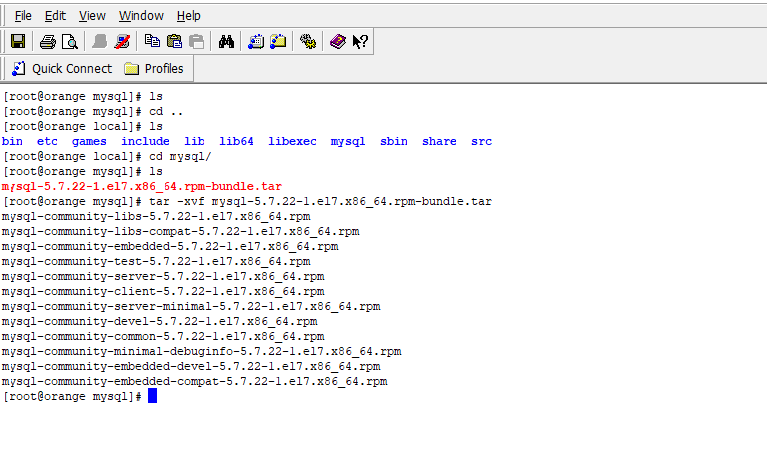Open Settings gears icon
This screenshot has width=767, height=470.
[x=308, y=42]
